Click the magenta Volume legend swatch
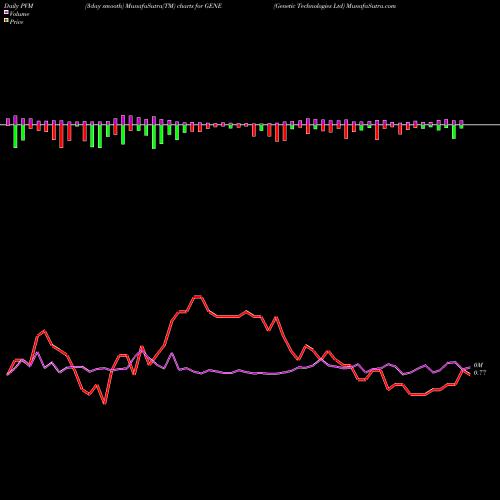Viewport: 500px width, 500px height. [6, 12]
